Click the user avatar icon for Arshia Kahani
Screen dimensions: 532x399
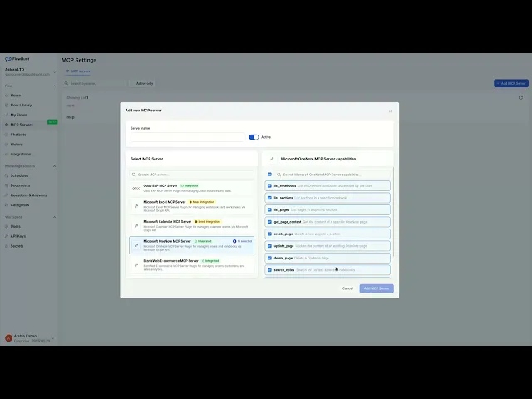[8, 338]
